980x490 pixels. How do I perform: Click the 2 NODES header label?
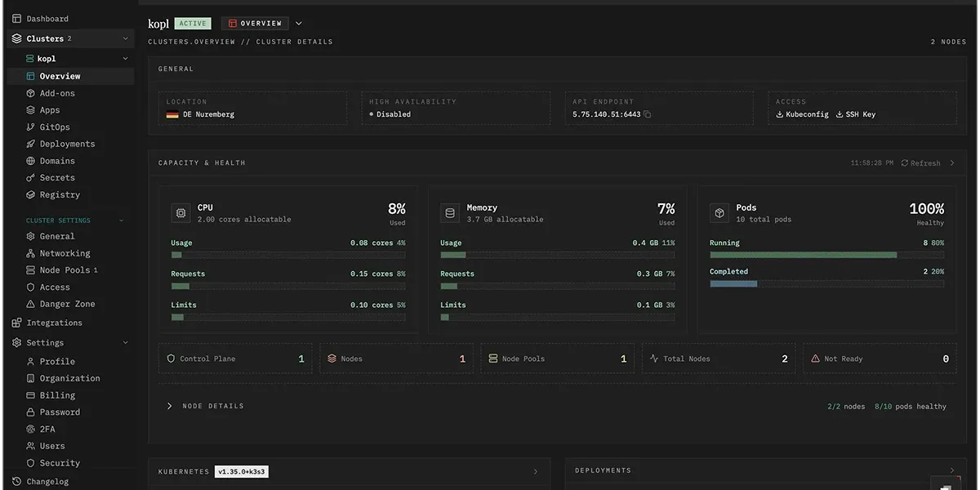pyautogui.click(x=948, y=42)
